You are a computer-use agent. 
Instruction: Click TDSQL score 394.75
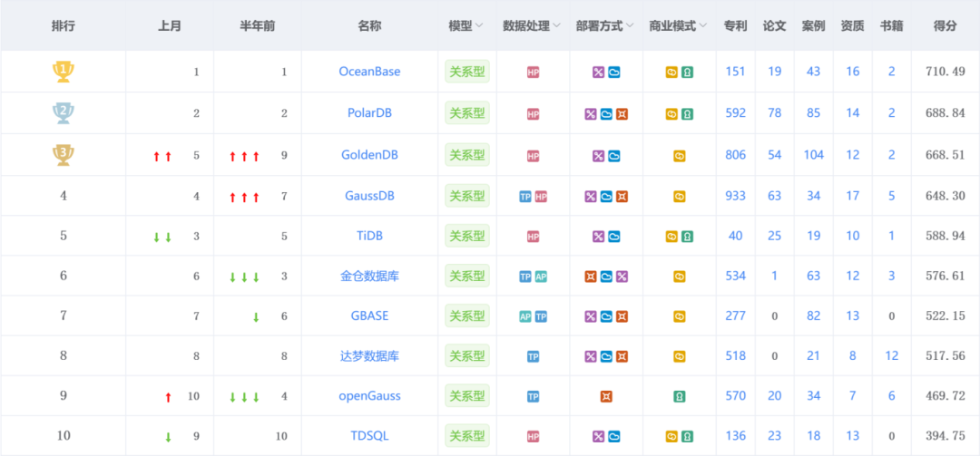(x=945, y=436)
